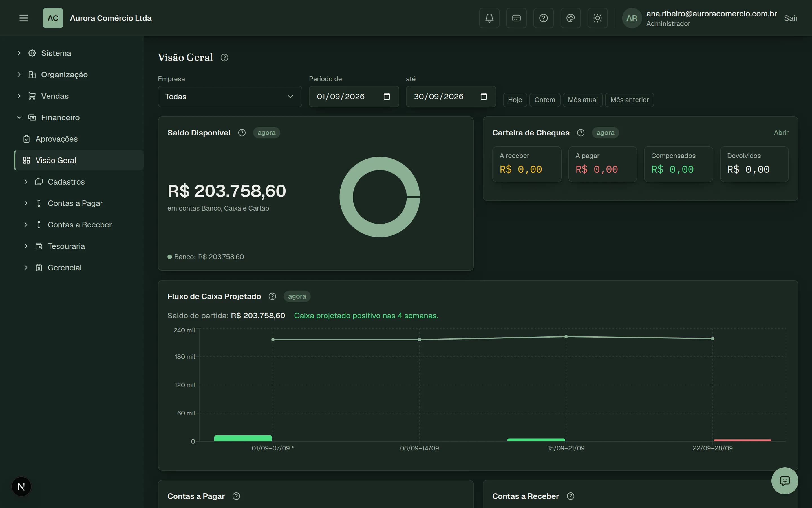Click the Sistema menu label
This screenshot has height=508, width=812.
click(x=56, y=53)
